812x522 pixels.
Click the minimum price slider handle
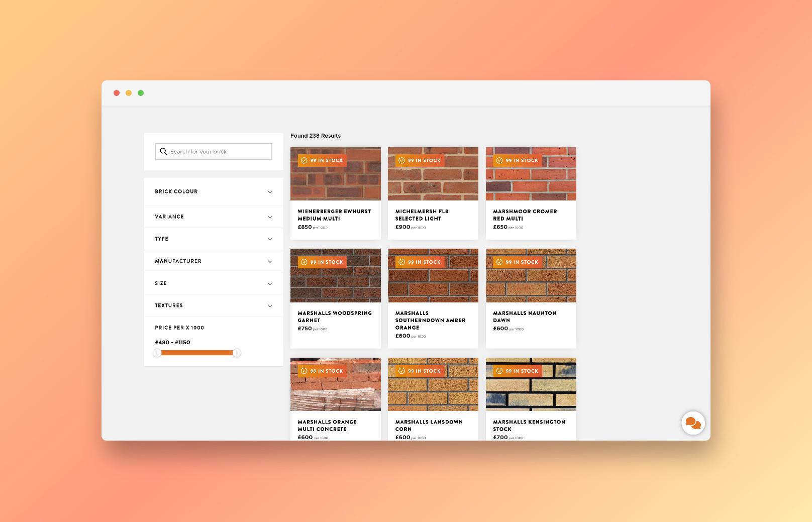pyautogui.click(x=157, y=353)
